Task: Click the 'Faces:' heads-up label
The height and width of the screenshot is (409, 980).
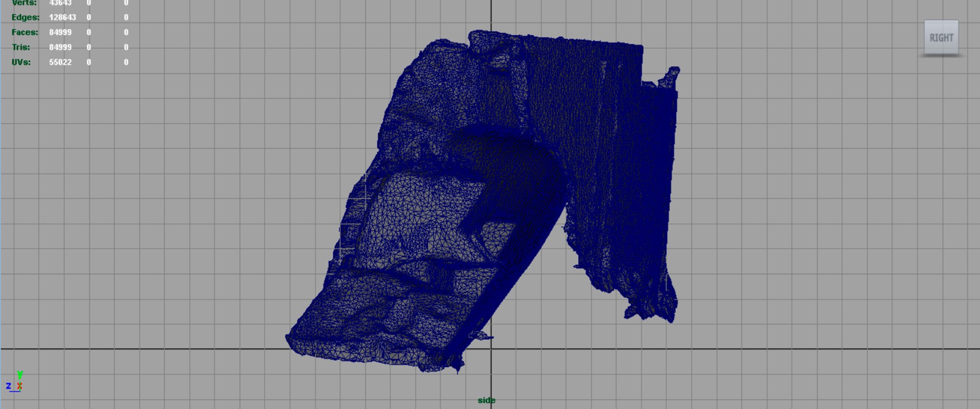Action: click(25, 32)
